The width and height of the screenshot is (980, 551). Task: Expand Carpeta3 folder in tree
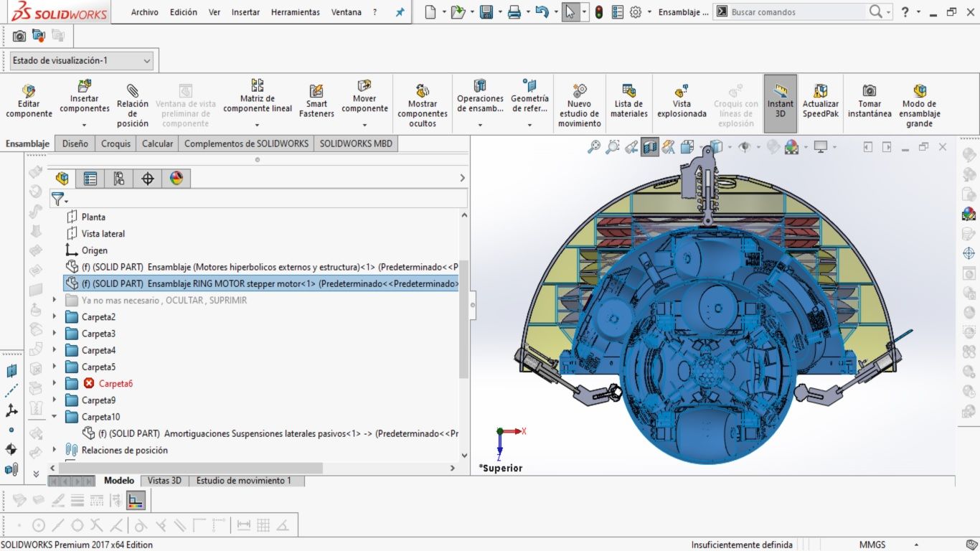55,334
